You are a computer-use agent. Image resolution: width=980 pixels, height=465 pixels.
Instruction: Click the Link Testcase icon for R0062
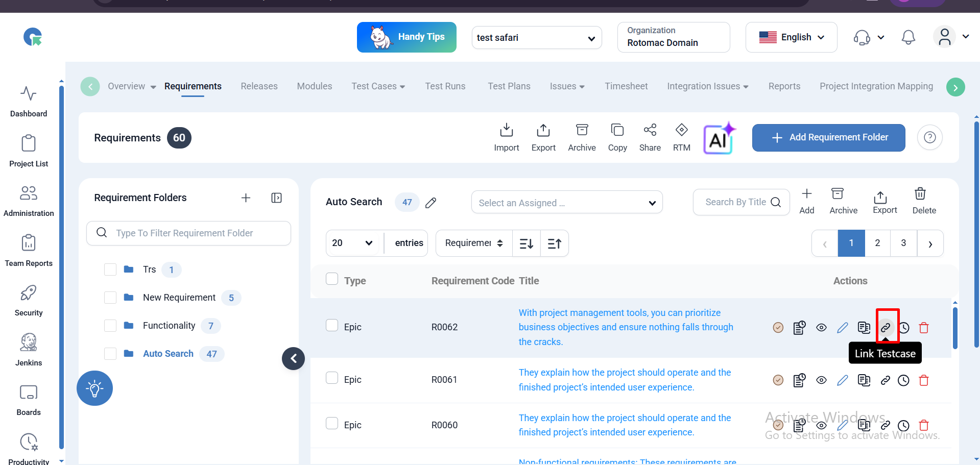click(886, 328)
